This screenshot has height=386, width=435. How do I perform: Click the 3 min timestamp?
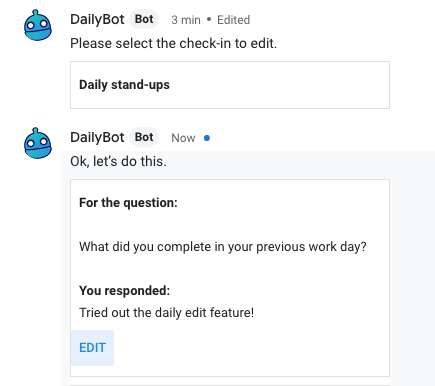pyautogui.click(x=186, y=20)
